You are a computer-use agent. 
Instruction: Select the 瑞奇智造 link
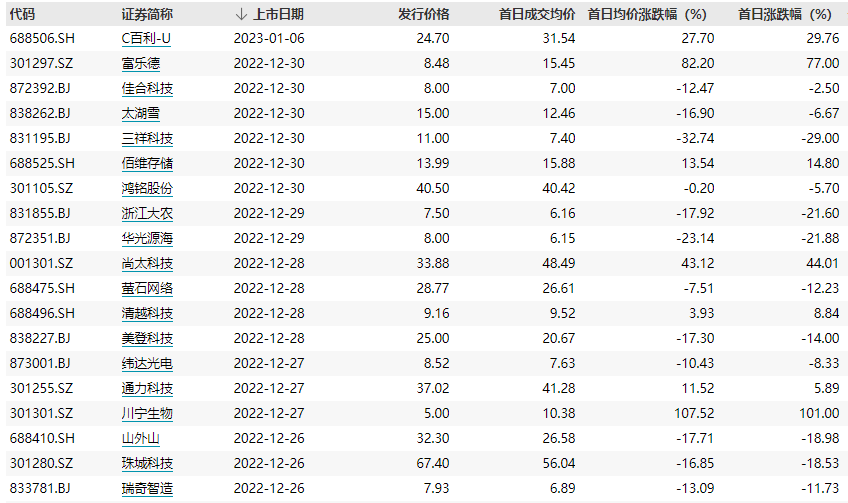146,489
